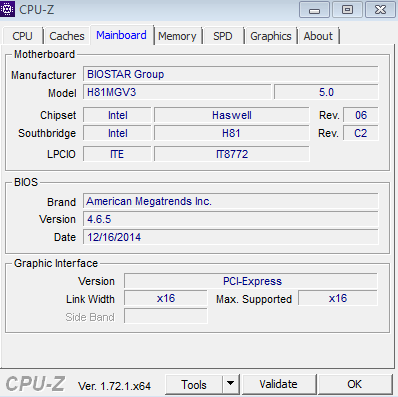
Task: Select the H81MGV3 model value
Action: (x=177, y=92)
